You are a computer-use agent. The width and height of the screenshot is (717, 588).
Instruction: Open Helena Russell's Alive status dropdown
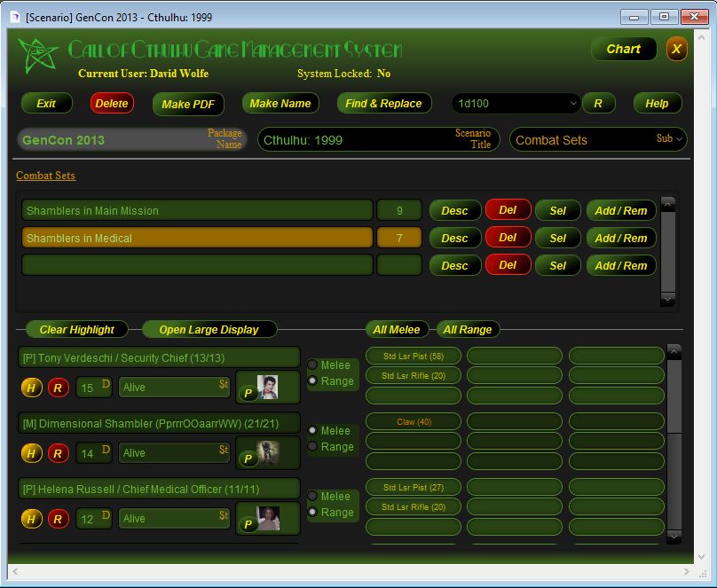click(174, 519)
